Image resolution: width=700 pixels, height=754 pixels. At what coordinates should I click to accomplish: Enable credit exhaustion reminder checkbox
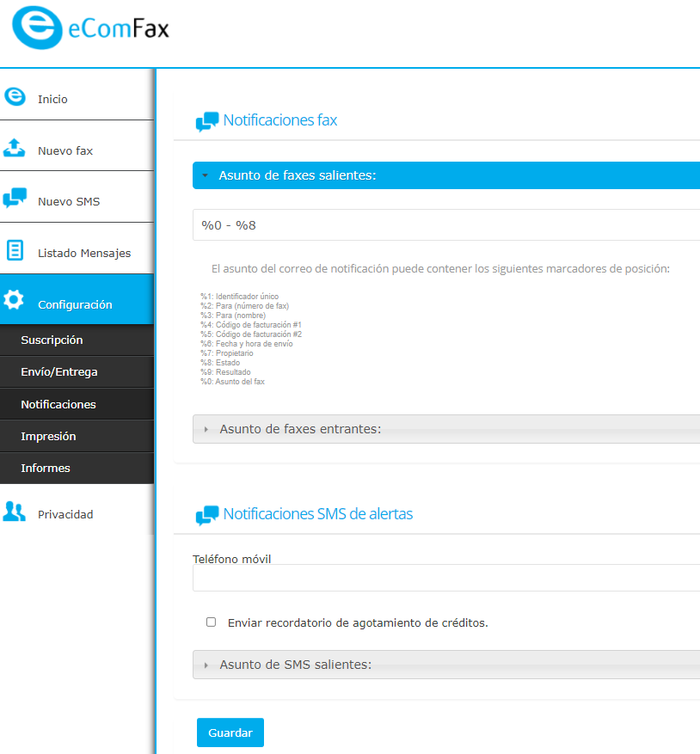[x=212, y=622]
